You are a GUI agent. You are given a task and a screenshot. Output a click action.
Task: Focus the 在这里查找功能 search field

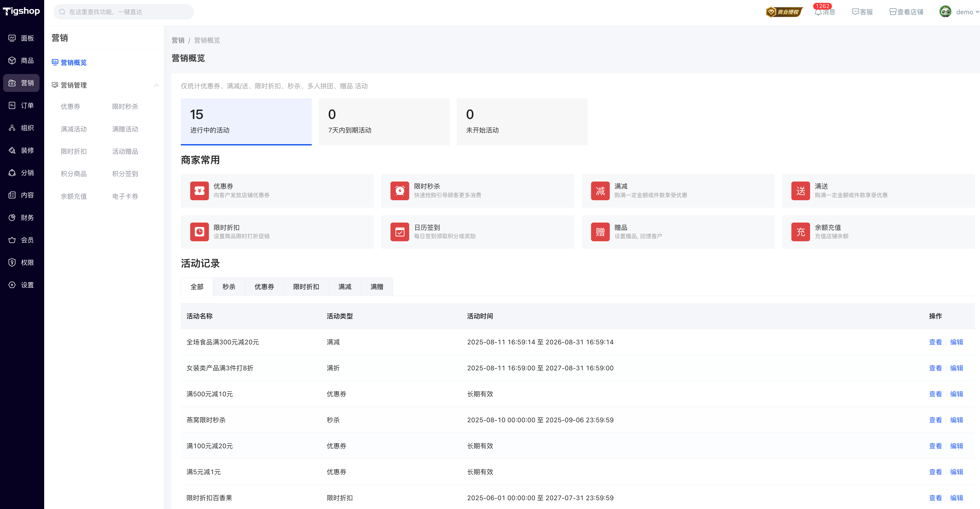[124, 12]
